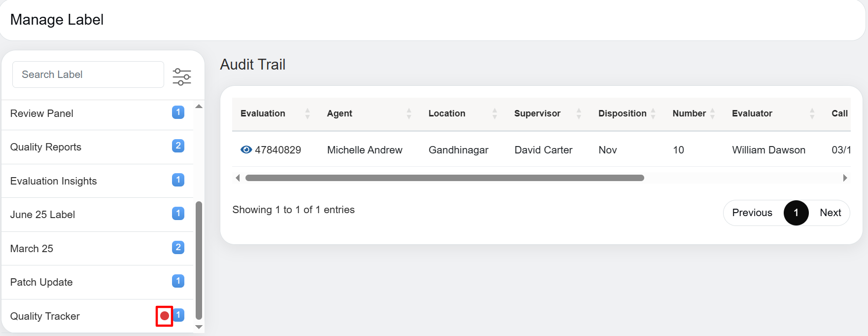Sort table by Supervisor column

point(579,113)
